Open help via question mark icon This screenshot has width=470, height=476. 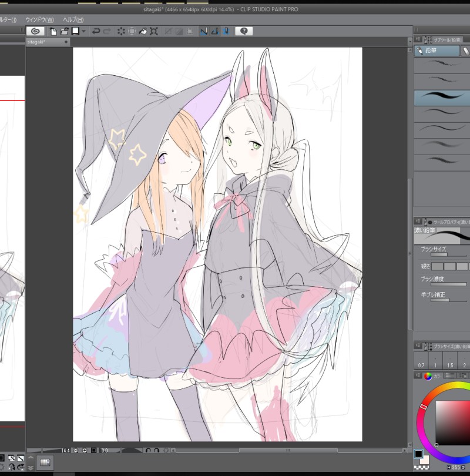click(x=244, y=31)
